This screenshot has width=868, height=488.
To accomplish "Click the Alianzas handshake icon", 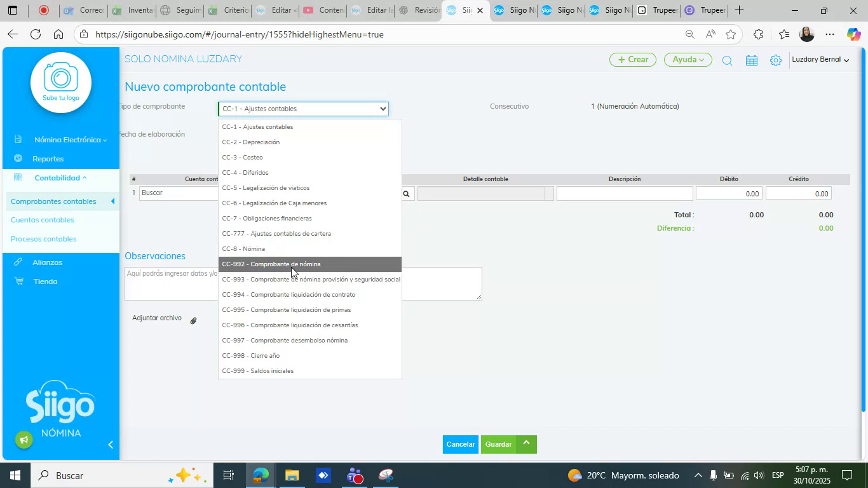I will 19,262.
